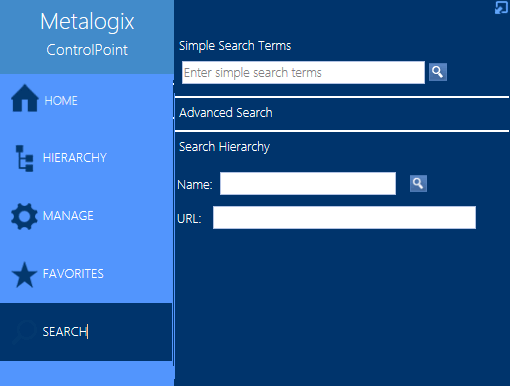This screenshot has height=386, width=510.
Task: Collapse the Simple Search Terms section
Action: [x=235, y=46]
